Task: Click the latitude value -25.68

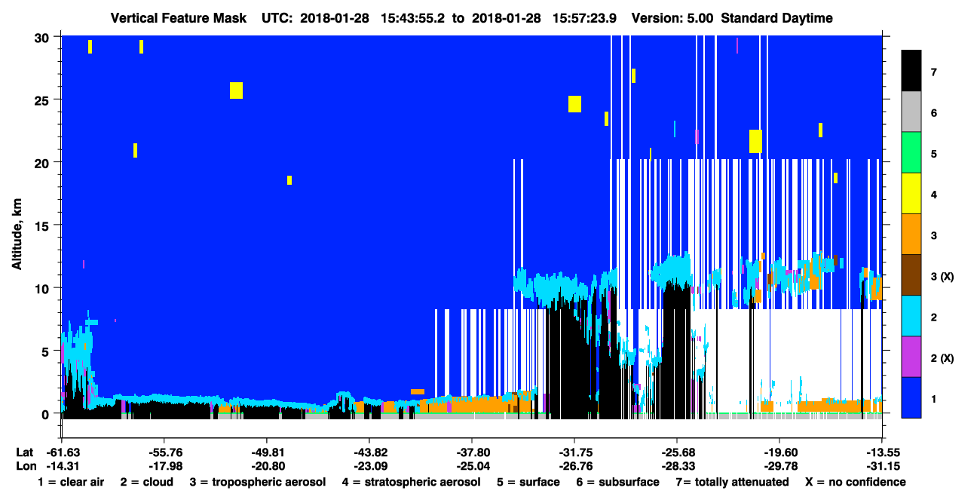Action: point(677,452)
